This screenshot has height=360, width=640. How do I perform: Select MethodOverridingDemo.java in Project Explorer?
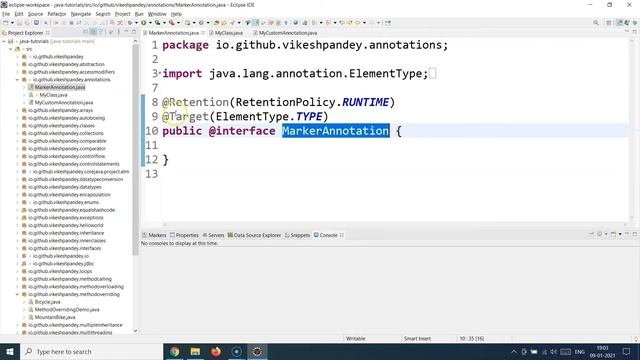[67, 309]
